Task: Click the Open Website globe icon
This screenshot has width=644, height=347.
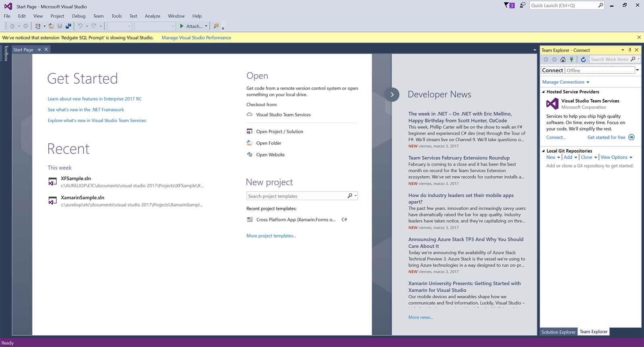Action: coord(250,155)
